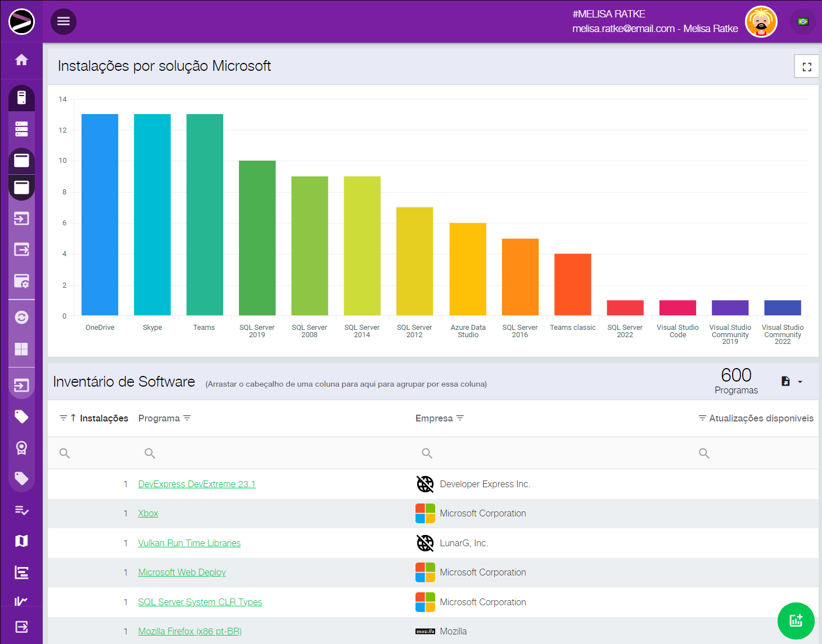Click the Empresa column header
The image size is (822, 644).
[x=433, y=418]
